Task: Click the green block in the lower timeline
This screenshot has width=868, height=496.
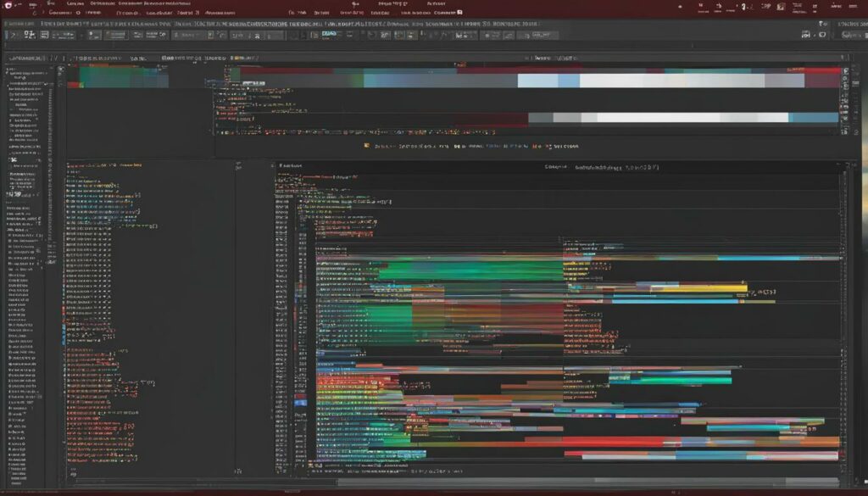Action: coord(470,270)
